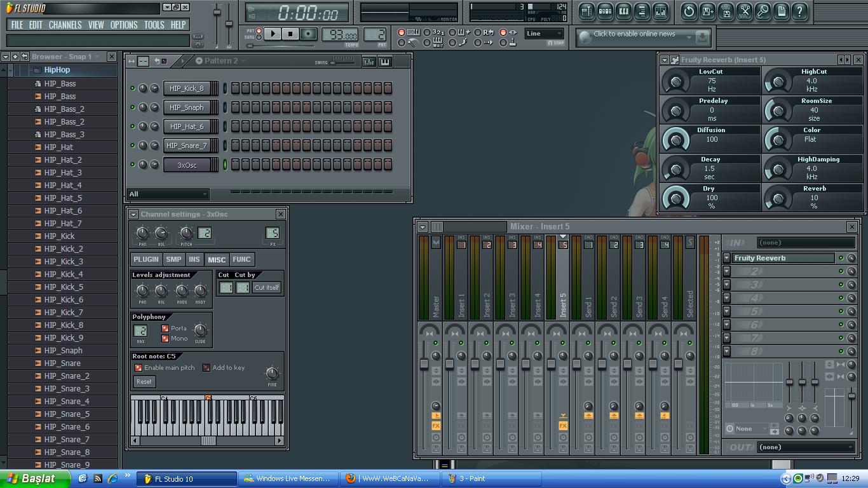
Task: Open the All channel filter dropdown
Action: 168,194
